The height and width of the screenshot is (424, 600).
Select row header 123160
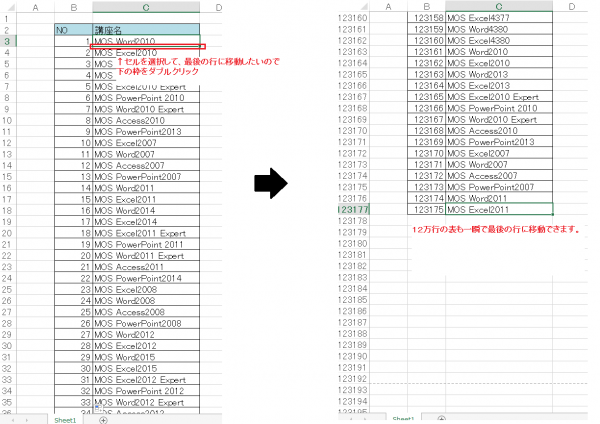click(353, 18)
